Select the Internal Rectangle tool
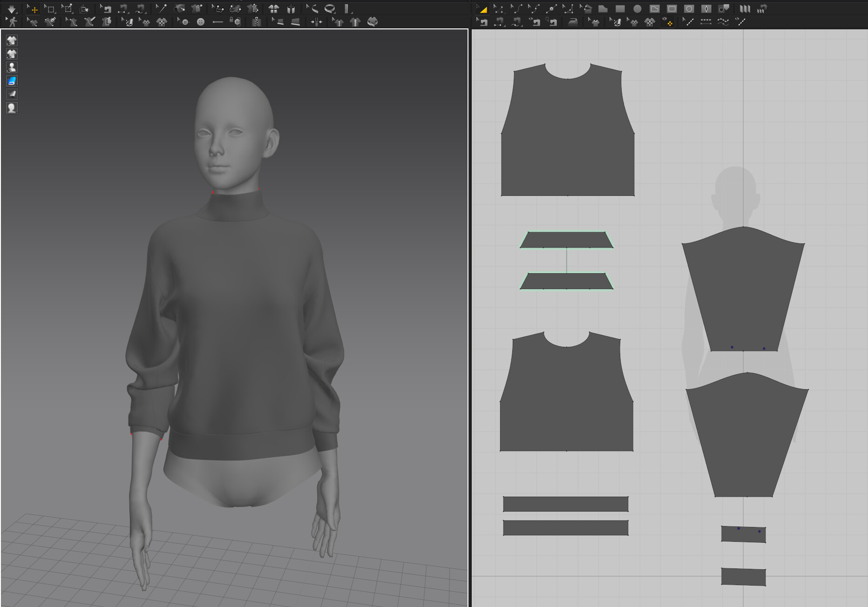This screenshot has height=607, width=868. tap(671, 9)
